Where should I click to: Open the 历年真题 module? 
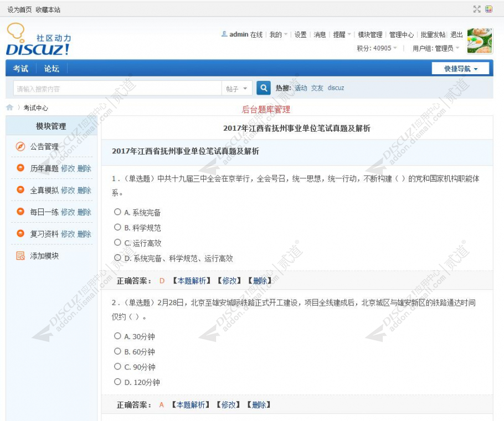coord(44,168)
